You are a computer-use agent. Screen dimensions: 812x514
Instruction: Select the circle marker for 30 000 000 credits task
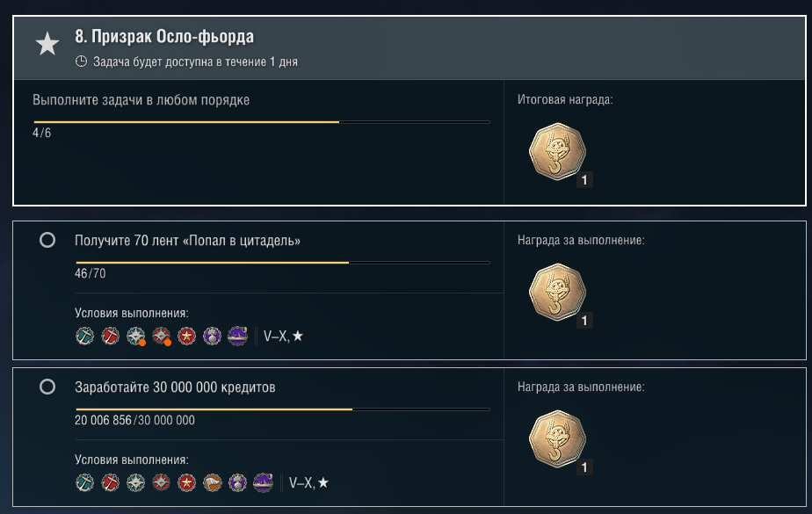click(47, 387)
